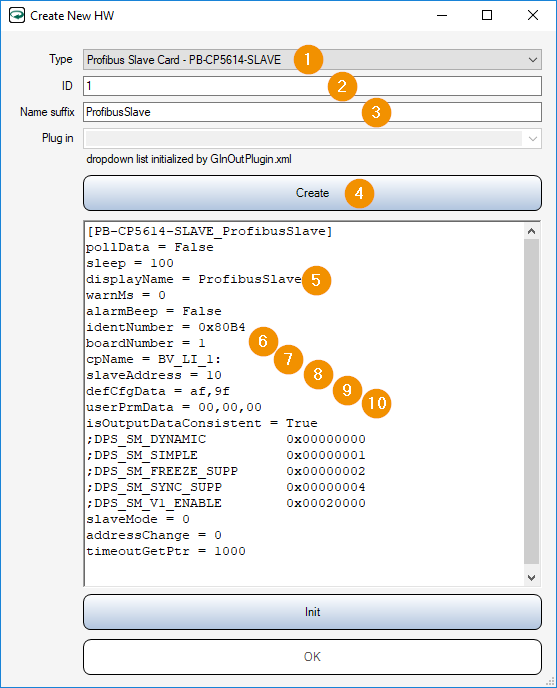This screenshot has width=557, height=688.
Task: Click the scroll up arrow of config text
Action: click(532, 231)
